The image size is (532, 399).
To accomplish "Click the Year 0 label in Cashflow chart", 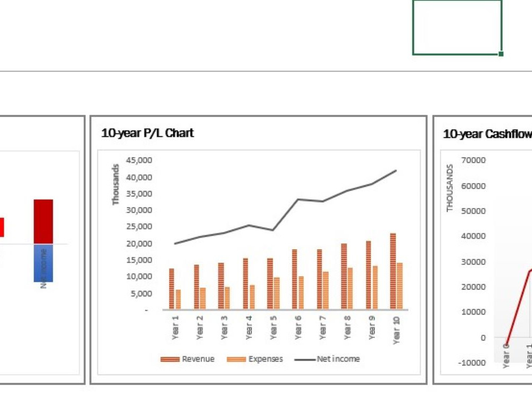I will [506, 355].
